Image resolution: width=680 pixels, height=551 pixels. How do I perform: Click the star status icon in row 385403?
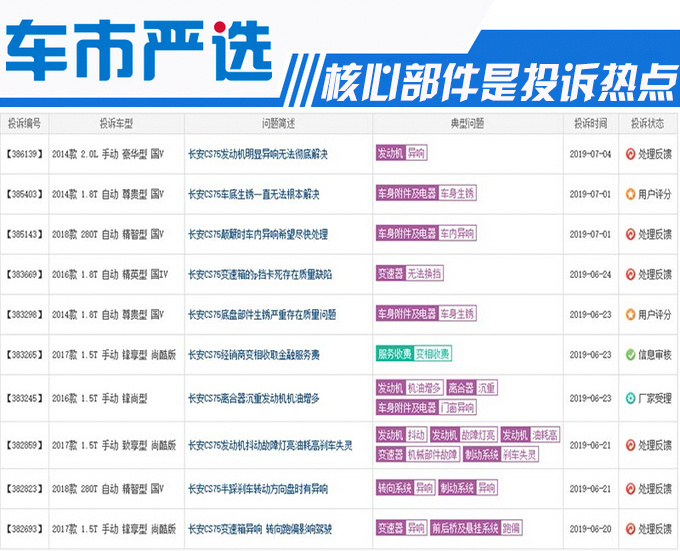[x=631, y=194]
